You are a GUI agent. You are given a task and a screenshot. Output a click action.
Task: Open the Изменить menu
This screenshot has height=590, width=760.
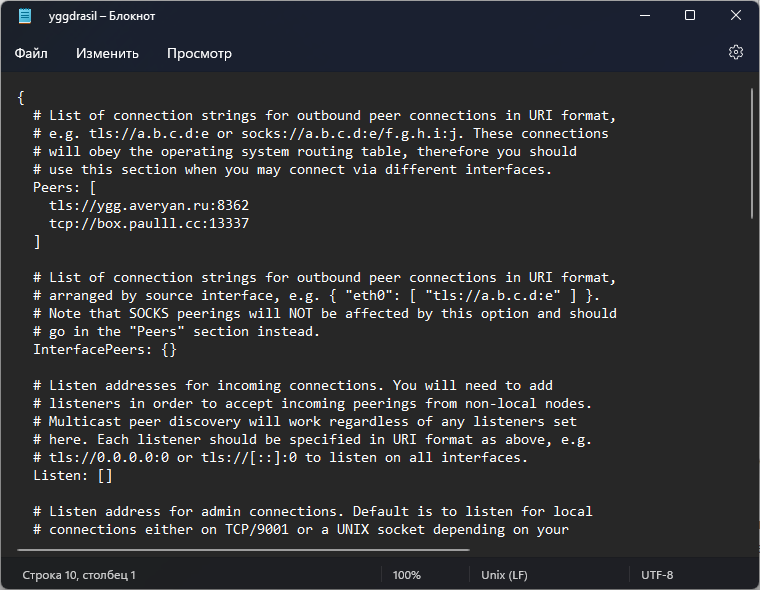[107, 53]
